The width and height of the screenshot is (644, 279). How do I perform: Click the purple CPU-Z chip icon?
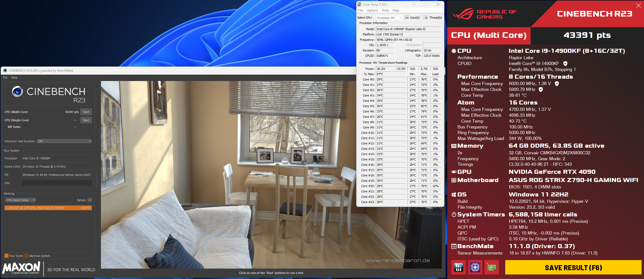pyautogui.click(x=475, y=267)
